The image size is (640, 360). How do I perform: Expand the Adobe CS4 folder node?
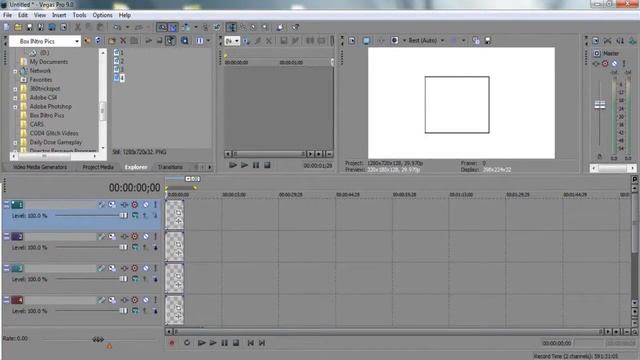pos(15,98)
